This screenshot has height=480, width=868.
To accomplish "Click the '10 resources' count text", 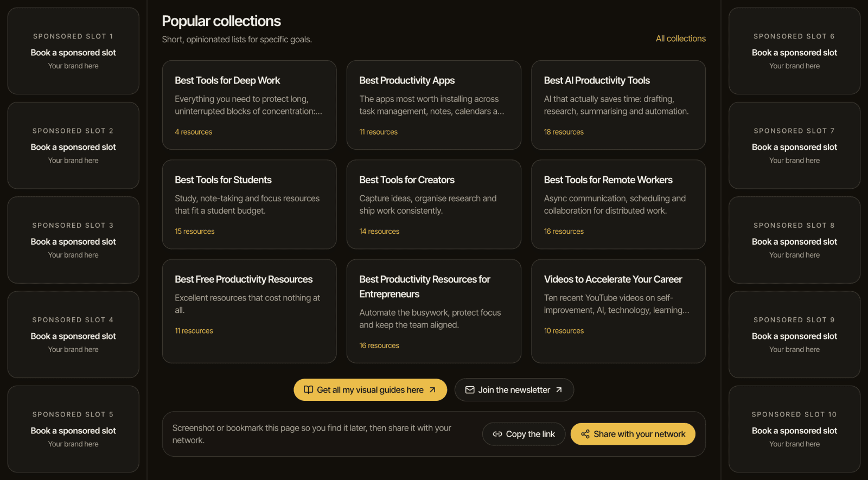I will [x=564, y=331].
